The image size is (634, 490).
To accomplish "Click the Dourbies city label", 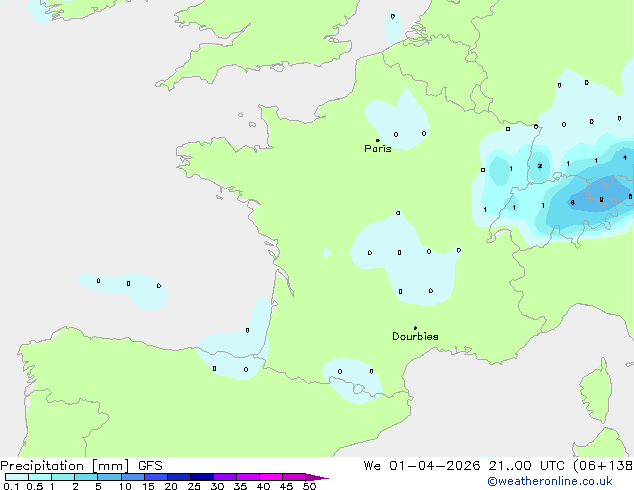I will click(x=415, y=336).
